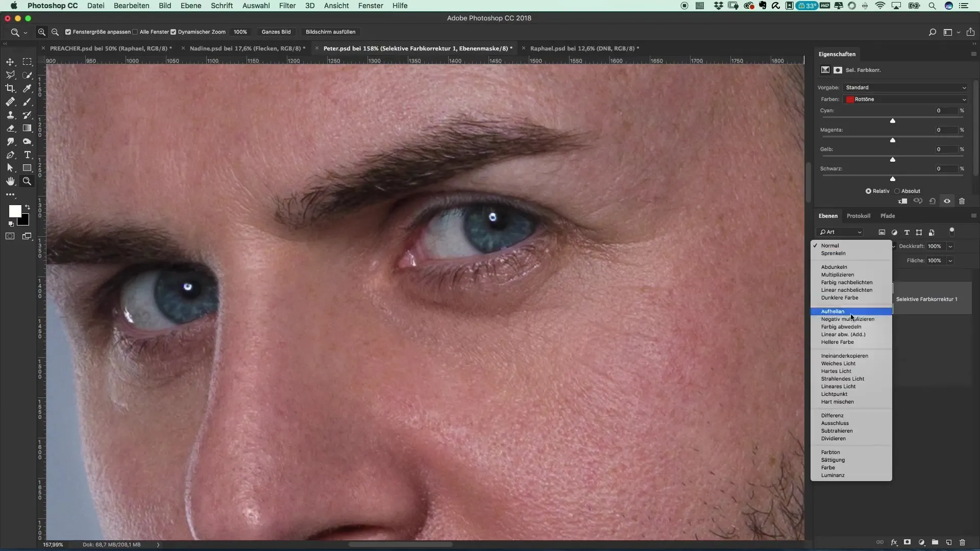Select the Healing Brush tool

pos(10,102)
